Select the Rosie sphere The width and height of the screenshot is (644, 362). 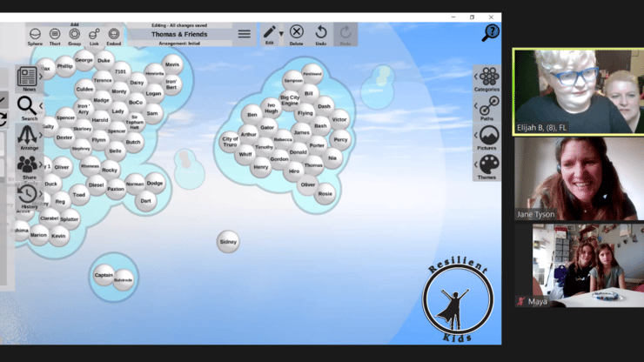[325, 193]
